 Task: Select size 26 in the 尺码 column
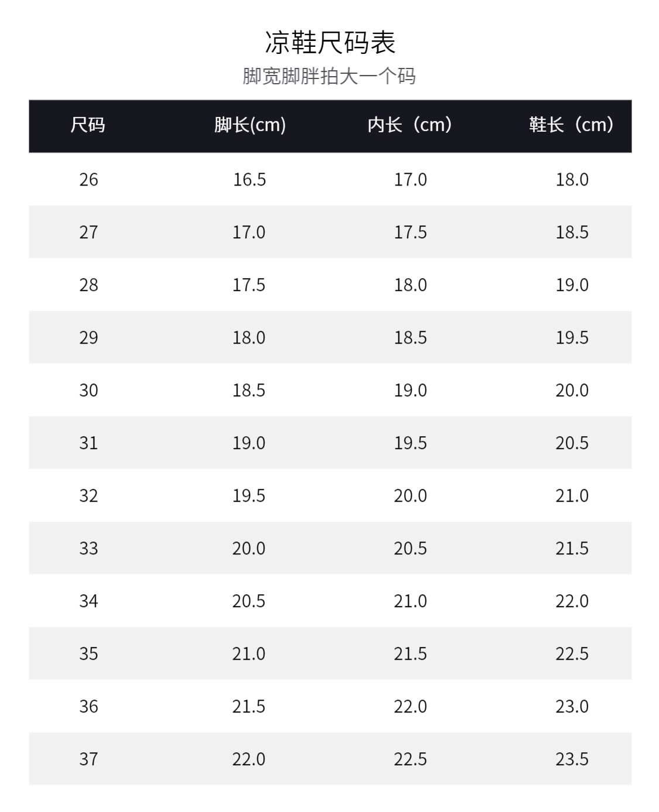[x=88, y=180]
